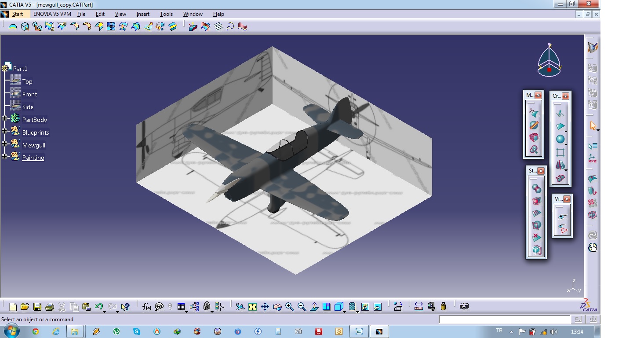This screenshot has height=338, width=644.
Task: Click the Open file folder icon
Action: 25,307
